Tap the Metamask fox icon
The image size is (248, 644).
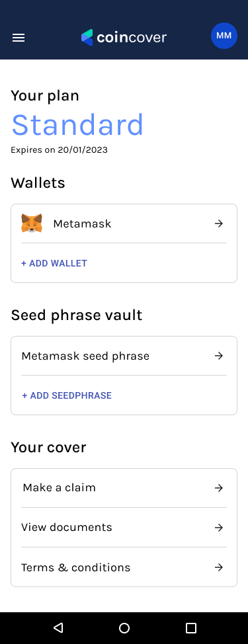(32, 223)
